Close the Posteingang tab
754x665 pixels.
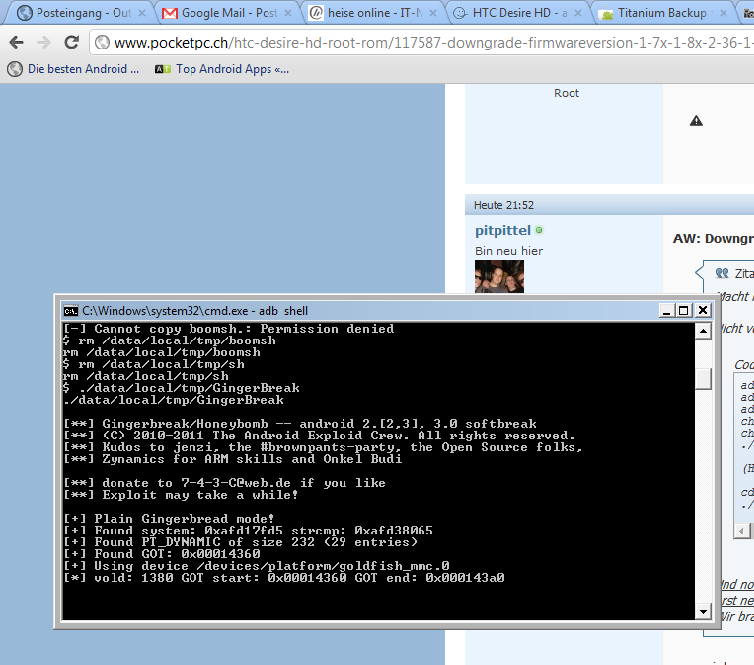coord(142,13)
